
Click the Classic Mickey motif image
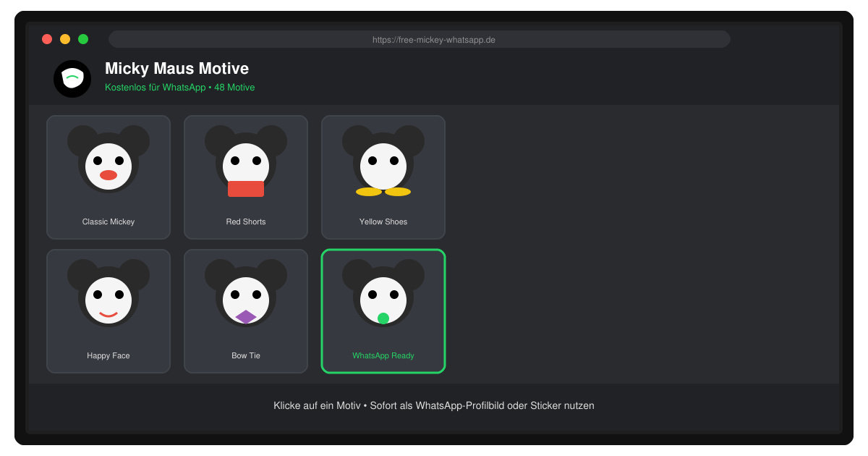click(x=109, y=159)
